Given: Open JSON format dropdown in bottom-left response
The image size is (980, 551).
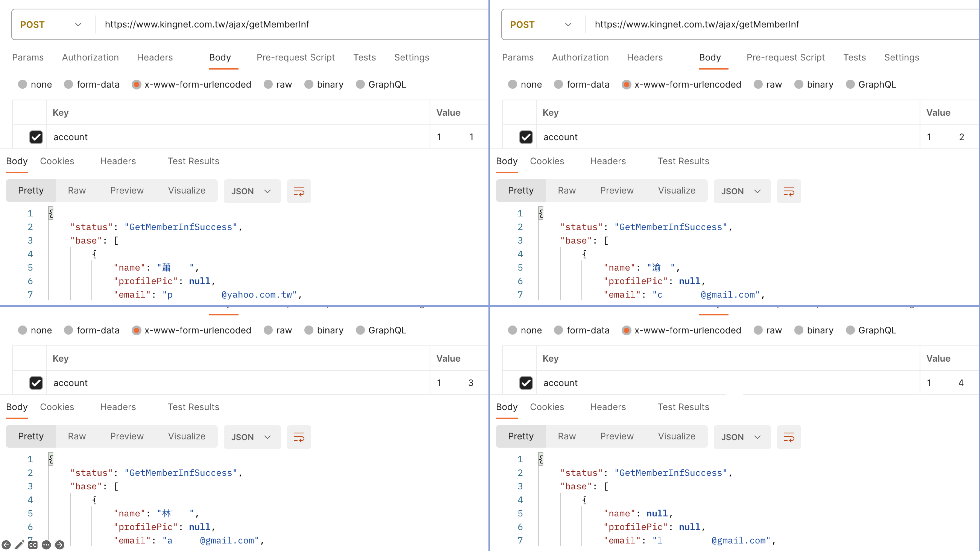Looking at the screenshot, I should coord(252,437).
